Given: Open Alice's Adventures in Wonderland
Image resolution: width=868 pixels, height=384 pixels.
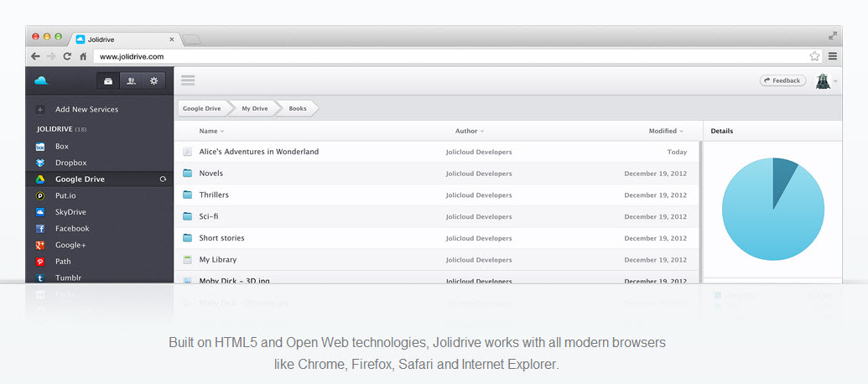Looking at the screenshot, I should pyautogui.click(x=259, y=152).
